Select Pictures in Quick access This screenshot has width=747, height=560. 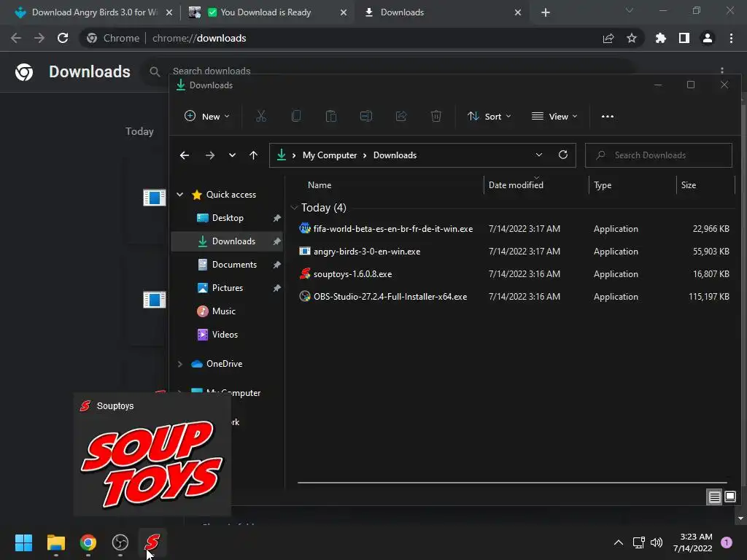(x=228, y=287)
